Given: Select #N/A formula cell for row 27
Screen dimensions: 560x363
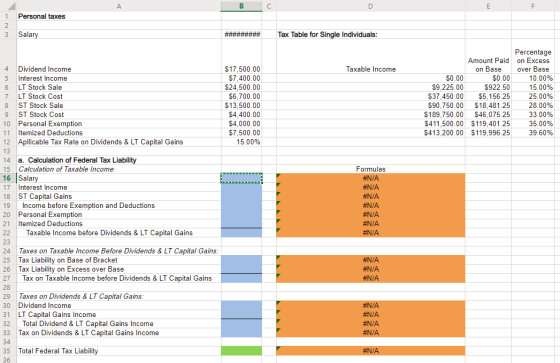Looking at the screenshot, I should 370,278.
